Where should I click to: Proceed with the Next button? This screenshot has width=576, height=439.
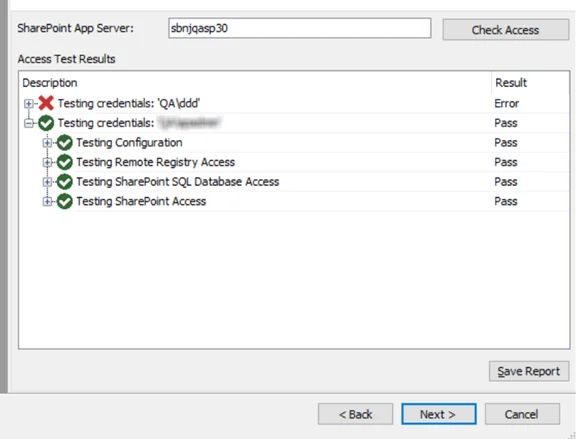pos(439,414)
